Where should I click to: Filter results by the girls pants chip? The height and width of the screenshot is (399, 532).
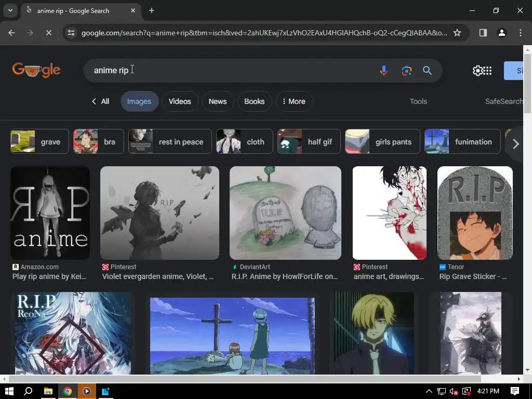point(382,141)
